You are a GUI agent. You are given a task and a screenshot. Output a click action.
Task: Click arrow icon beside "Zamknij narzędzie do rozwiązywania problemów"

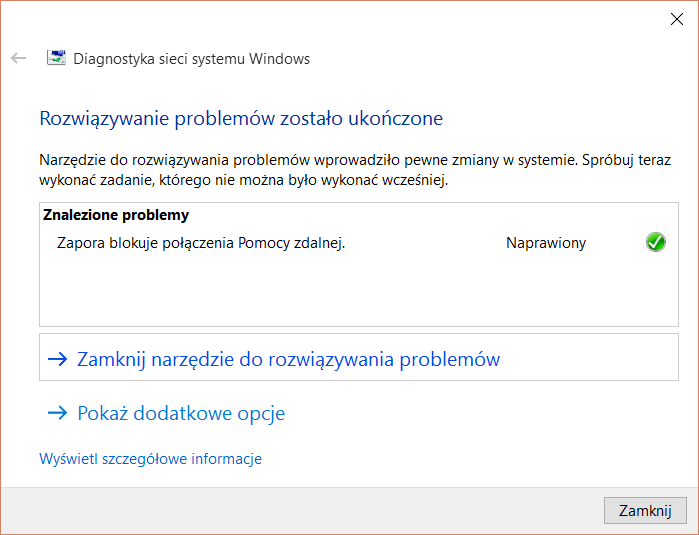(57, 359)
